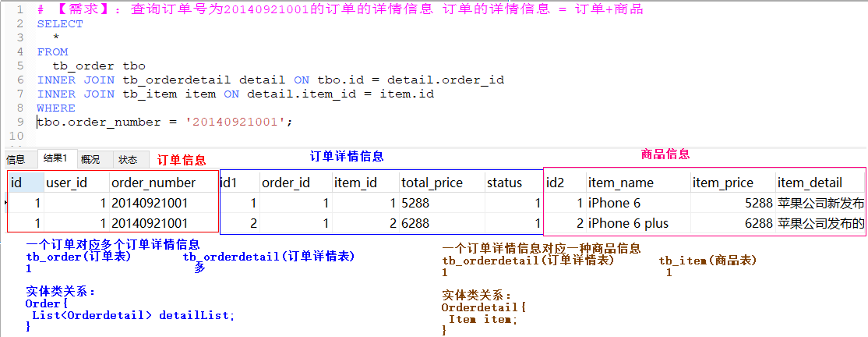Screen dimensions: 868x337
Task: Click the id1 column header
Action: pyautogui.click(x=229, y=183)
